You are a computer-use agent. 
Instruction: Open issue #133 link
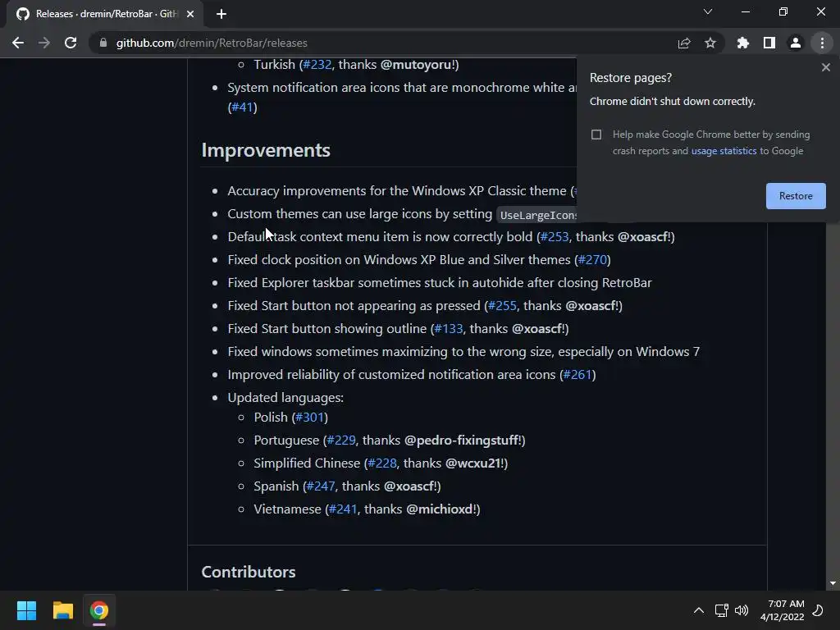point(449,329)
